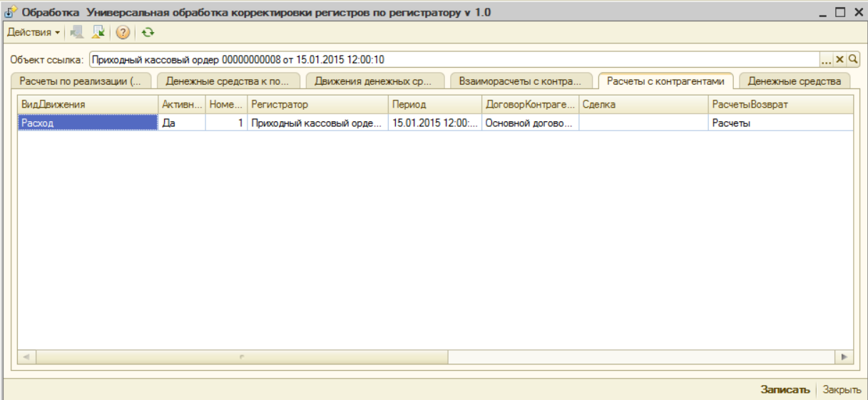868x400 pixels.
Task: Click the green refresh arrows icon
Action: point(148,32)
